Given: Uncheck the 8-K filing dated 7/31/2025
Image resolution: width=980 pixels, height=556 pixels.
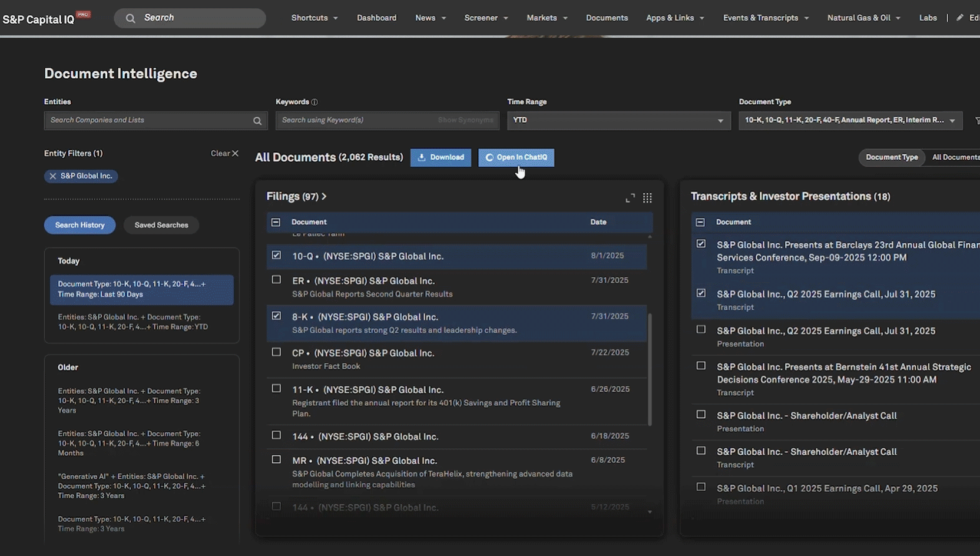Looking at the screenshot, I should (276, 316).
